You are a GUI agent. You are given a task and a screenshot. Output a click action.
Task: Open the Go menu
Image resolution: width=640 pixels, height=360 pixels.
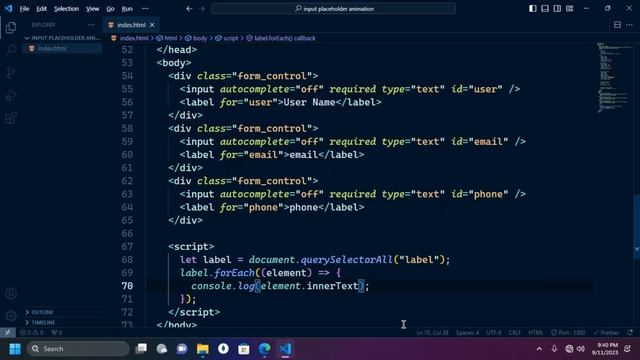point(110,9)
